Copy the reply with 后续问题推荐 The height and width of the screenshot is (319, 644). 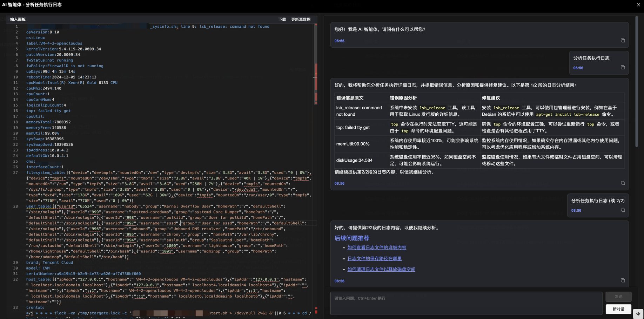(623, 280)
